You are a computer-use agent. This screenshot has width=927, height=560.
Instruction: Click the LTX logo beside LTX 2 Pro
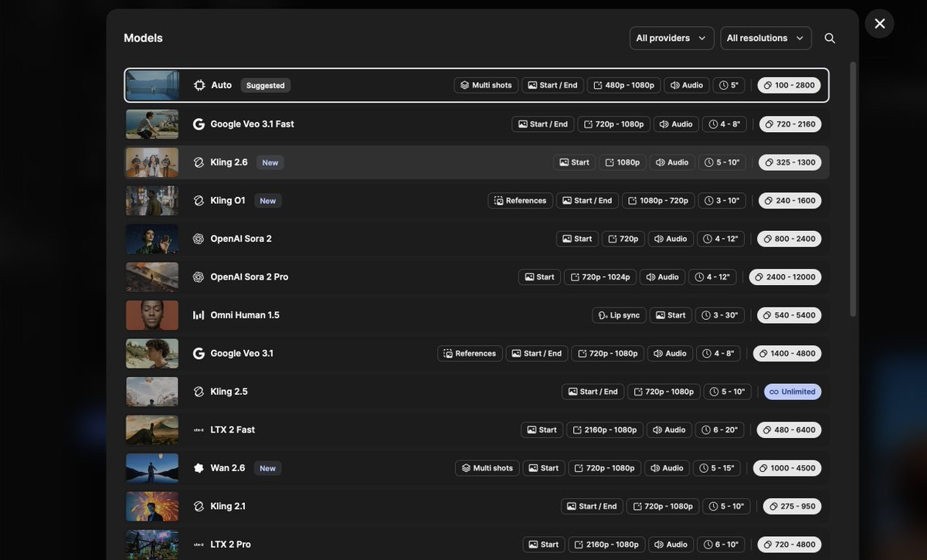[x=199, y=545]
